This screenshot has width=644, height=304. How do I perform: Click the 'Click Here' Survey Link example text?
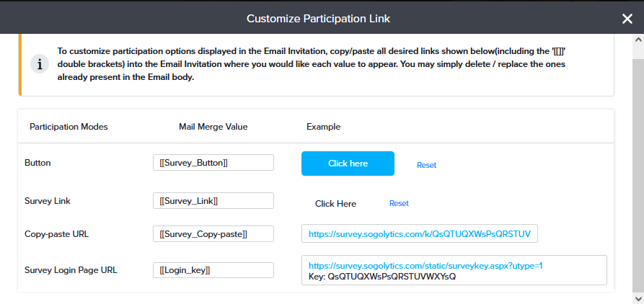coord(335,204)
